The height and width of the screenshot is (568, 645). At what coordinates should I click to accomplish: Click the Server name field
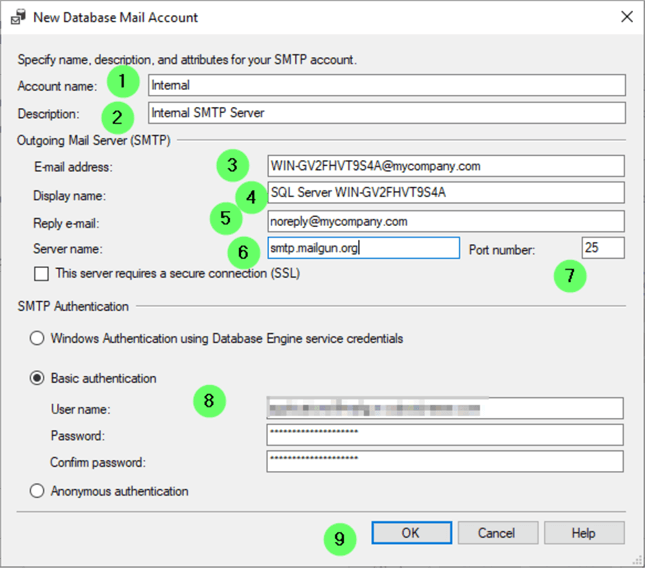363,248
